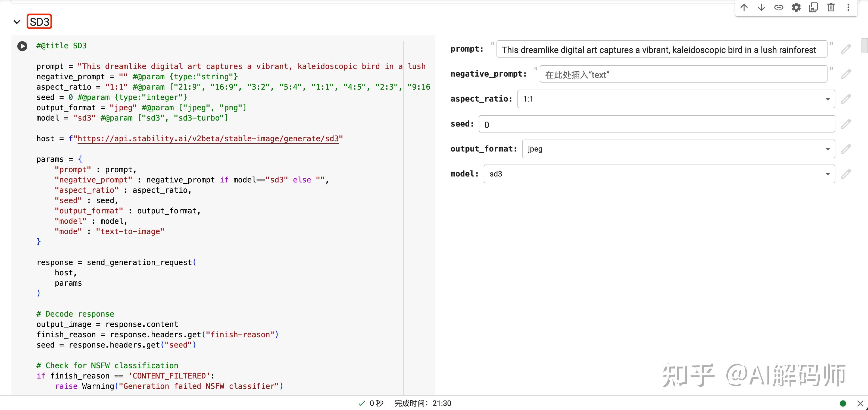Open the aspect_ratio dropdown
This screenshot has height=410, width=868.
tap(676, 99)
